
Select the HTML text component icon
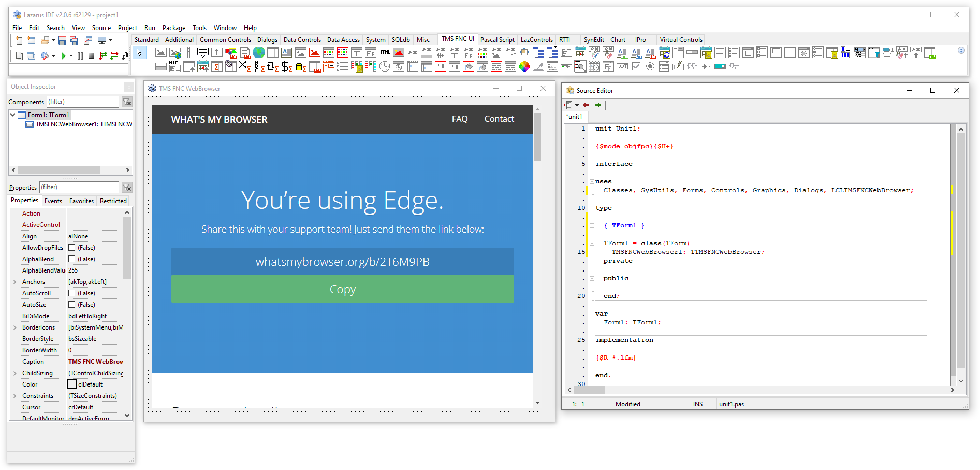click(x=385, y=52)
